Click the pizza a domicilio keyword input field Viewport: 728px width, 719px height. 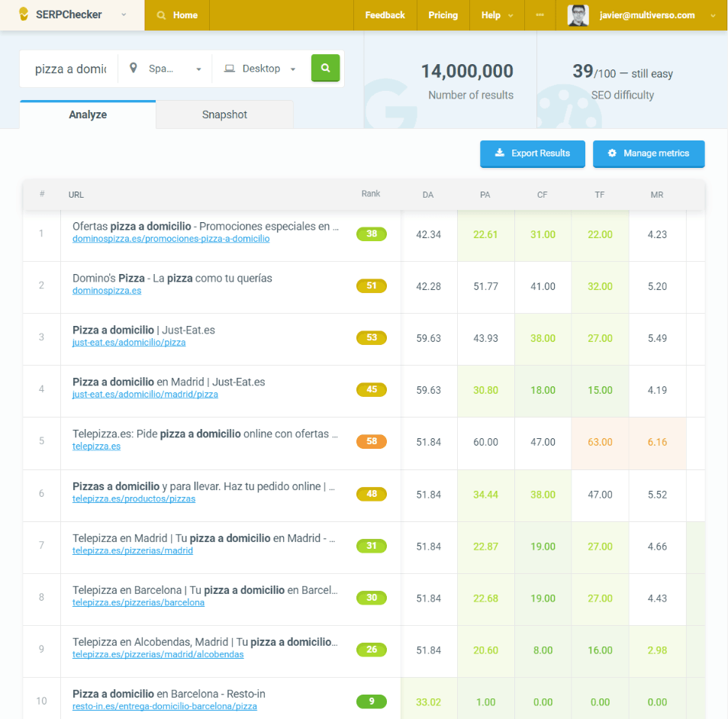coord(69,68)
